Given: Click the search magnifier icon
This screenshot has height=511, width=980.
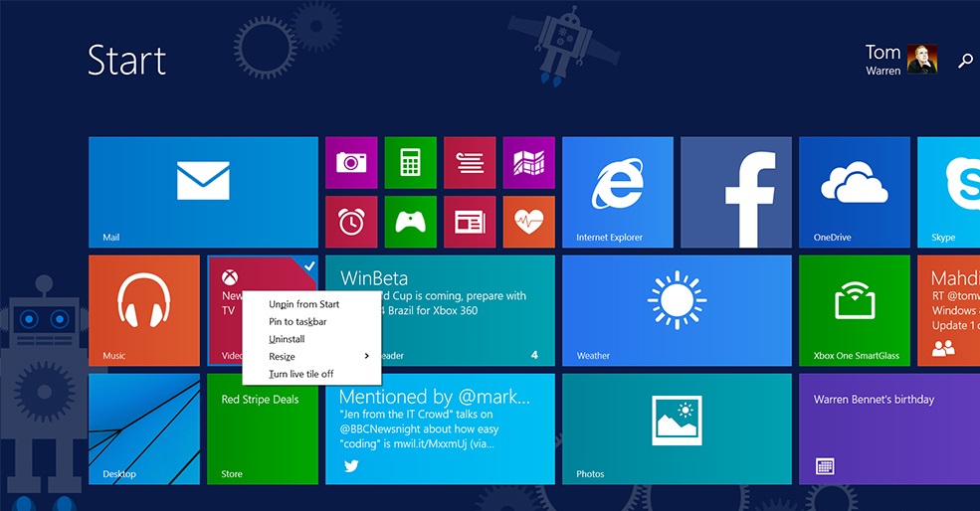Looking at the screenshot, I should [x=966, y=61].
